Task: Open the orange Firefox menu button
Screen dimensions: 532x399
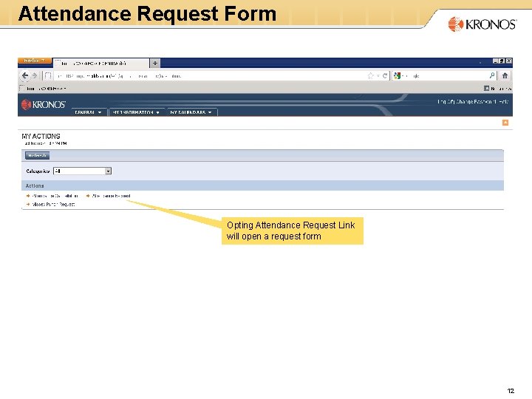Action: (x=34, y=61)
